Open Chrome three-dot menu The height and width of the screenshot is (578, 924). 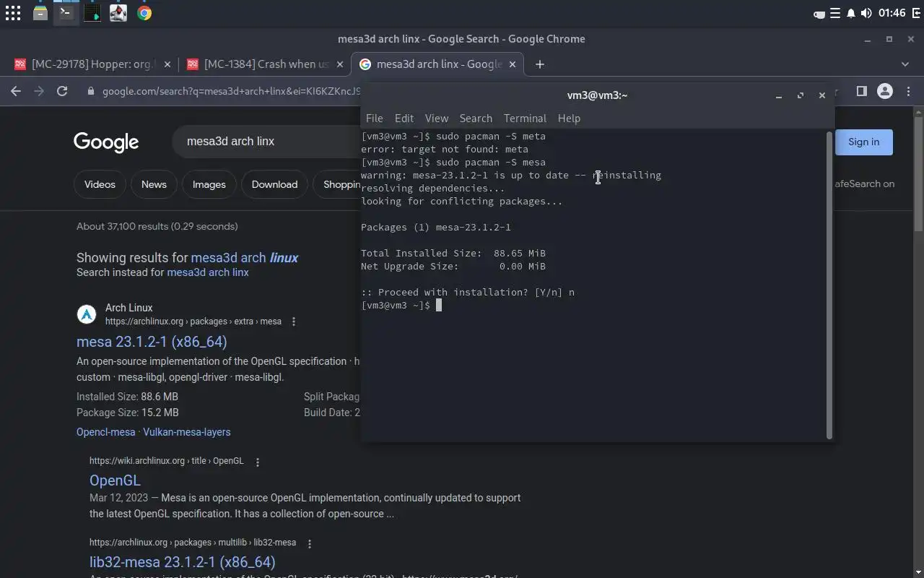[x=908, y=91]
